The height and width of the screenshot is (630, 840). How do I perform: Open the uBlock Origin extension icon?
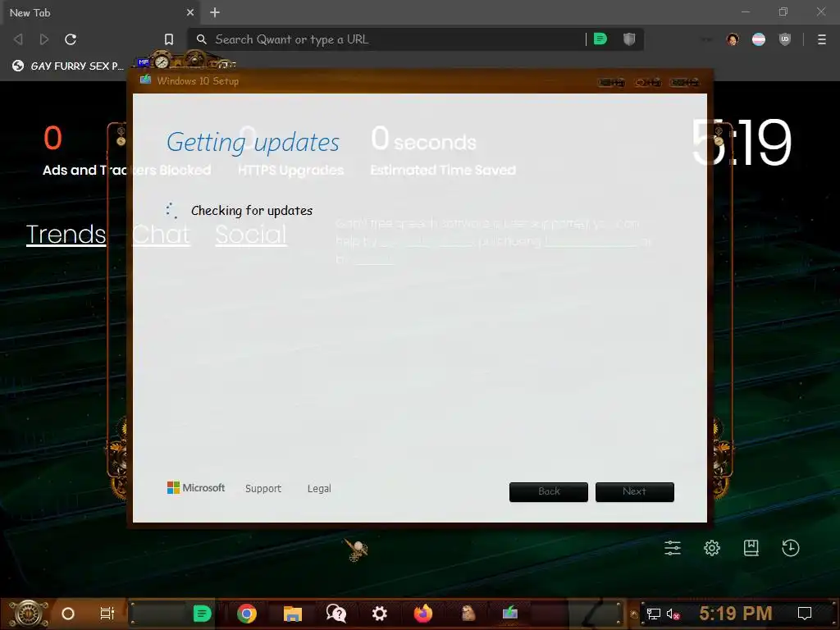click(785, 39)
